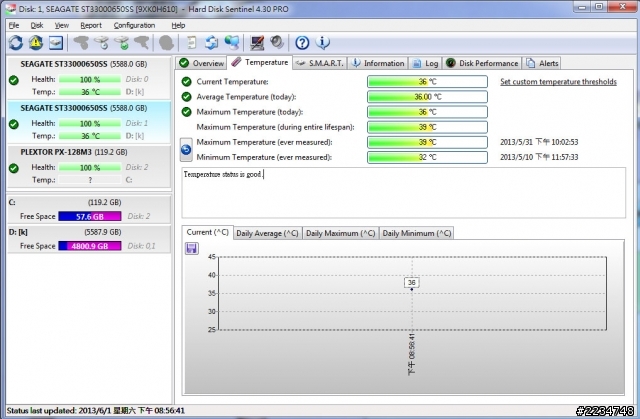Select the first SEAGATE ST33000650SS disk (Disk 0)
The height and width of the screenshot is (419, 640).
[89, 78]
